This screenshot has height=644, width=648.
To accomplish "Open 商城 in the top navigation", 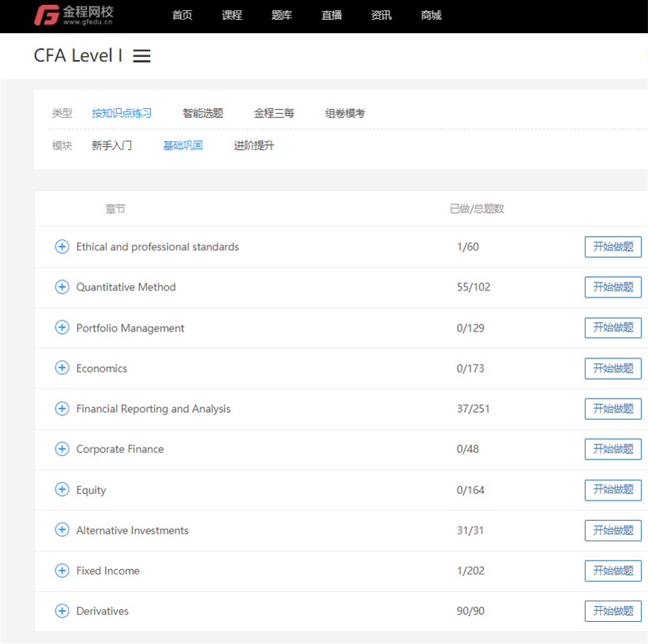I will tap(431, 15).
